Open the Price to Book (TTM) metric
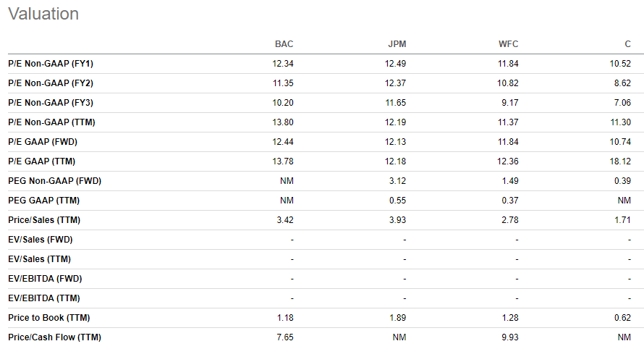Viewport: 644px width, 349px height. [49, 318]
